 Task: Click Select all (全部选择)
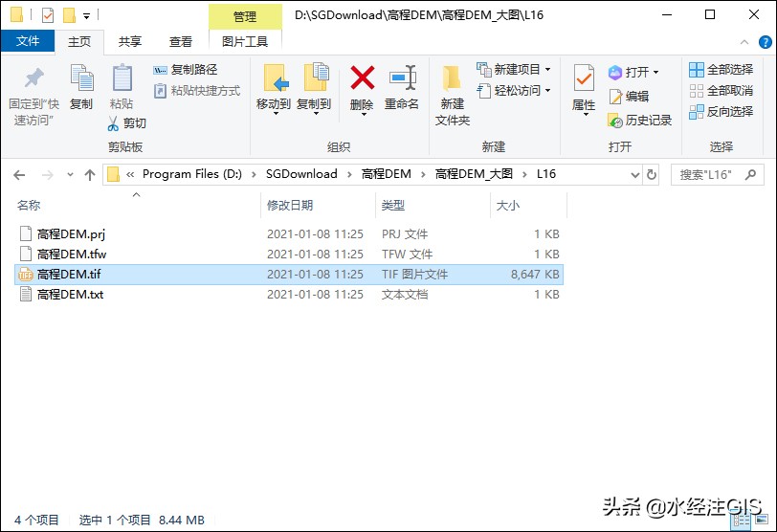point(721,69)
